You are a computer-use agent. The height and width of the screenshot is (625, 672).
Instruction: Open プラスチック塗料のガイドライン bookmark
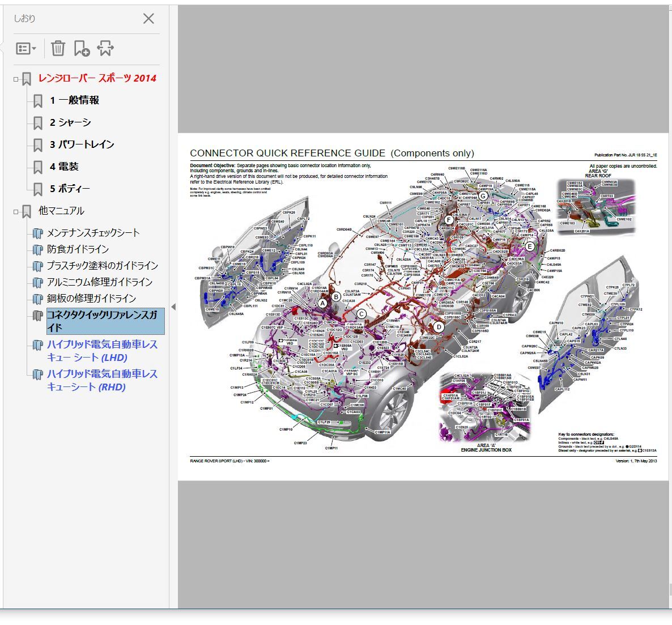pyautogui.click(x=103, y=265)
